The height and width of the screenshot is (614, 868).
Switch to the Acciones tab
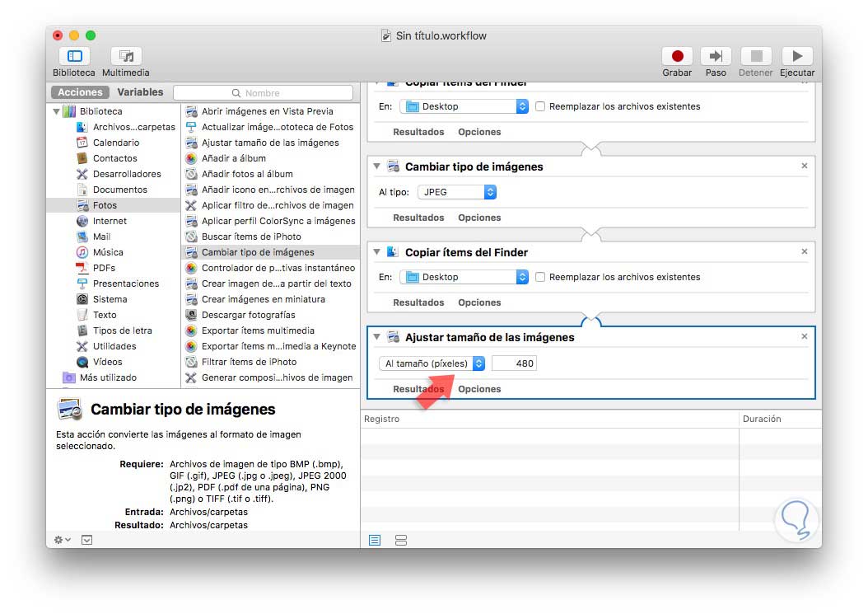[80, 92]
